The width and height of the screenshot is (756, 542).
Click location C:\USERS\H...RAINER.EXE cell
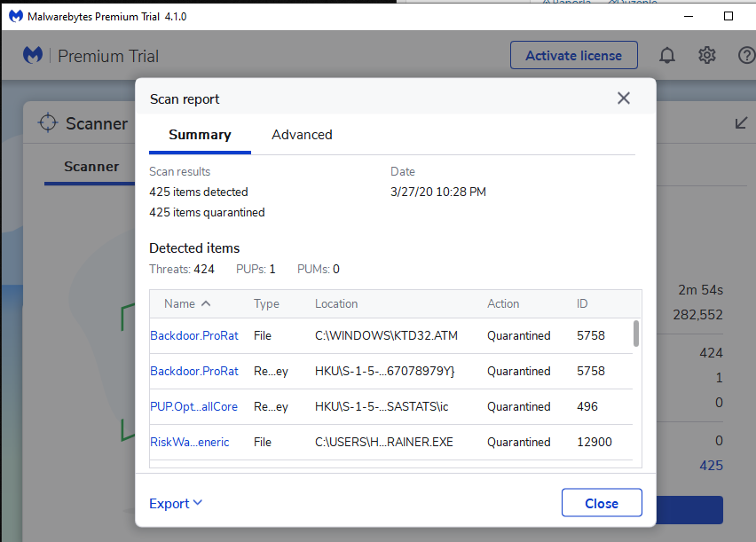[384, 442]
